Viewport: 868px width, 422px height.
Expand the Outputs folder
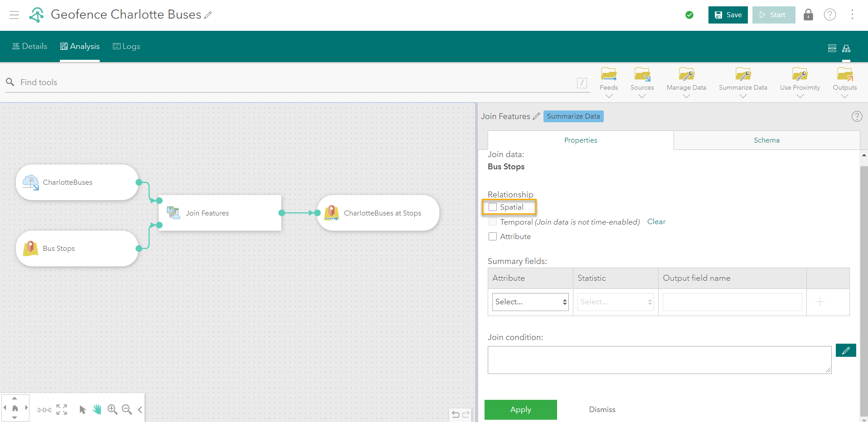(x=845, y=82)
